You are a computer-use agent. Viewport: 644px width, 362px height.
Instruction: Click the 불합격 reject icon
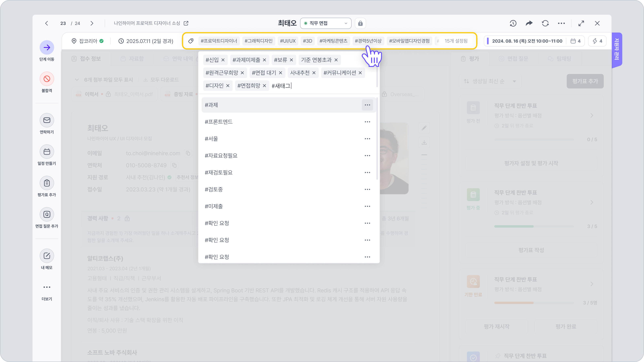point(47,79)
